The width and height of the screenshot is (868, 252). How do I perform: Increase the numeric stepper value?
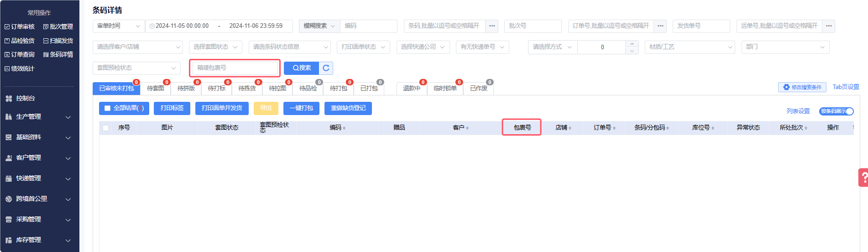tap(632, 44)
